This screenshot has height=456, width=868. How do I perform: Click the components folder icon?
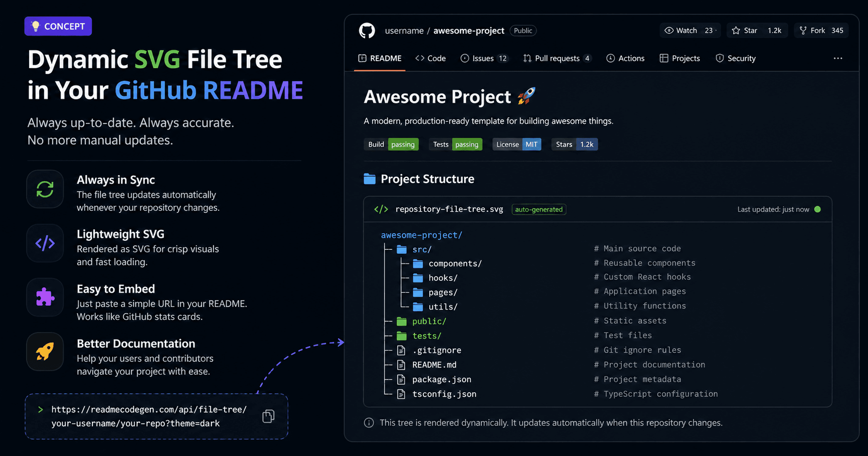418,263
